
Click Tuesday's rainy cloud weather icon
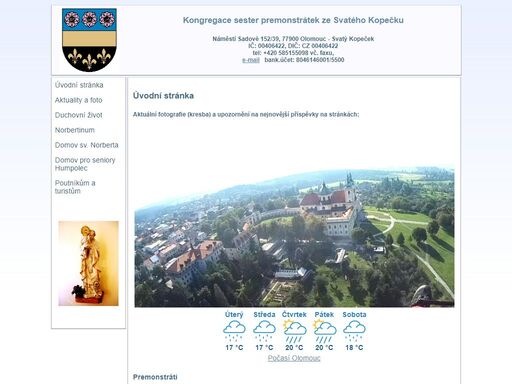(234, 331)
